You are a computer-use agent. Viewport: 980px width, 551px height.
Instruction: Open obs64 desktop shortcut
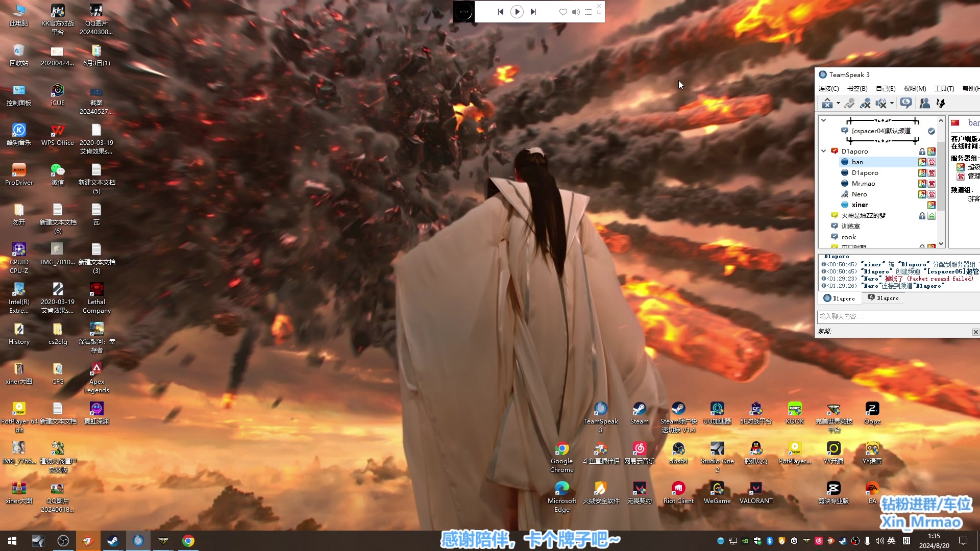pos(678,453)
